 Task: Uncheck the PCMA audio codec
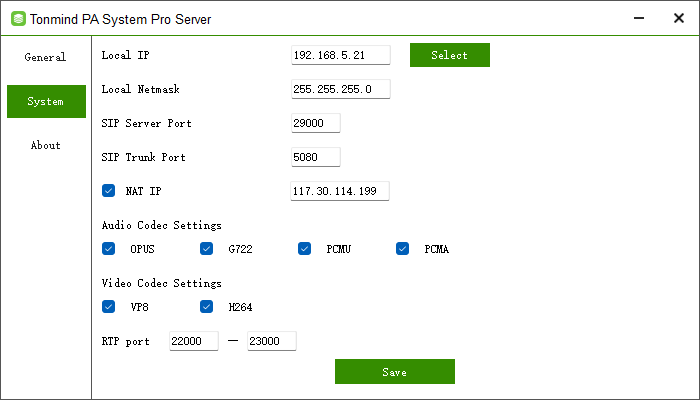click(402, 249)
